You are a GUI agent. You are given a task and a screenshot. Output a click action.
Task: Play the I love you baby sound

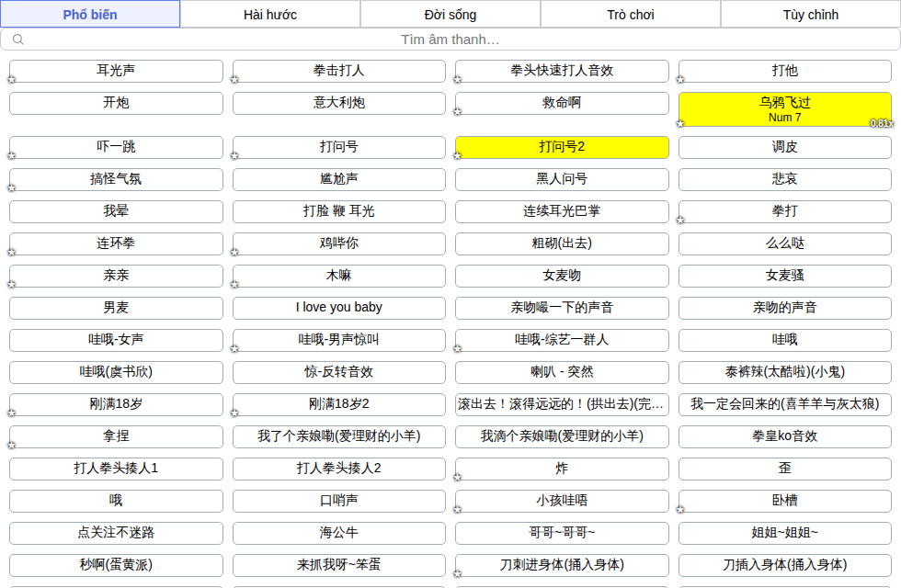339,308
